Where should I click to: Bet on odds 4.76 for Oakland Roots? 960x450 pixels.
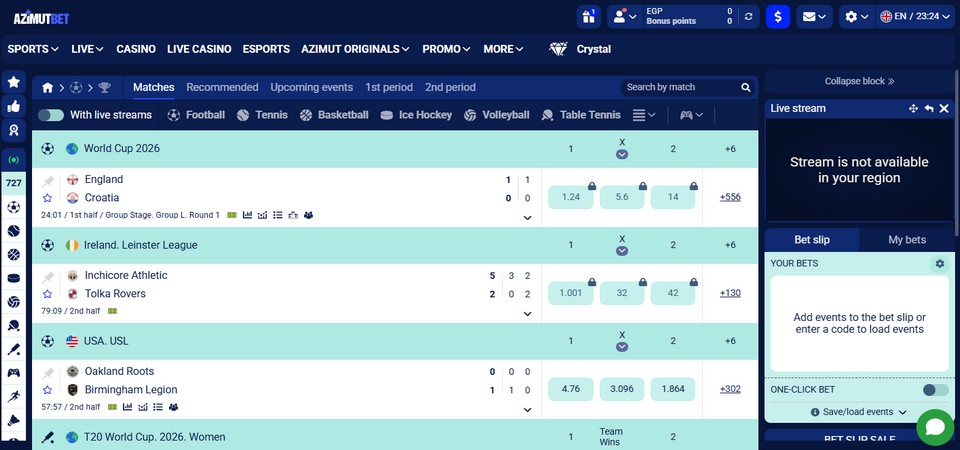click(x=571, y=389)
